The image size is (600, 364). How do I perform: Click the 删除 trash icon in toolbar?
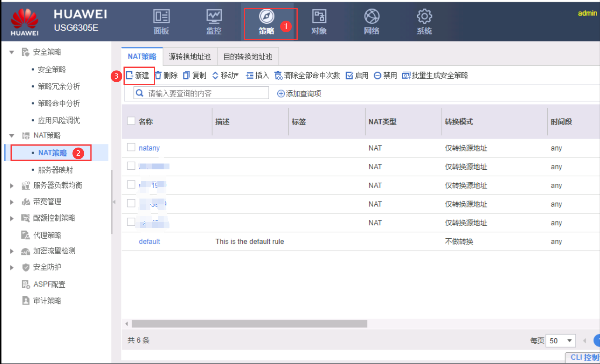coord(159,76)
